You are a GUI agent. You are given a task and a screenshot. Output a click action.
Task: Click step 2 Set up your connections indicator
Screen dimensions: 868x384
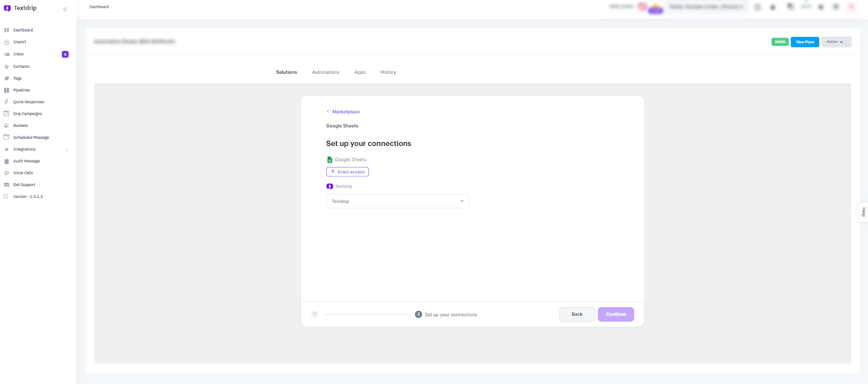[x=446, y=315]
